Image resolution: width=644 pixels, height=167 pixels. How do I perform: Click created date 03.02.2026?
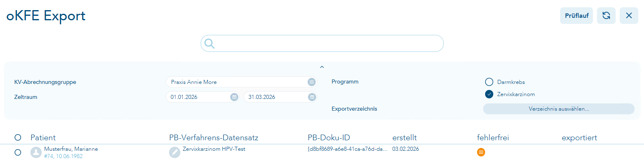[x=406, y=149]
